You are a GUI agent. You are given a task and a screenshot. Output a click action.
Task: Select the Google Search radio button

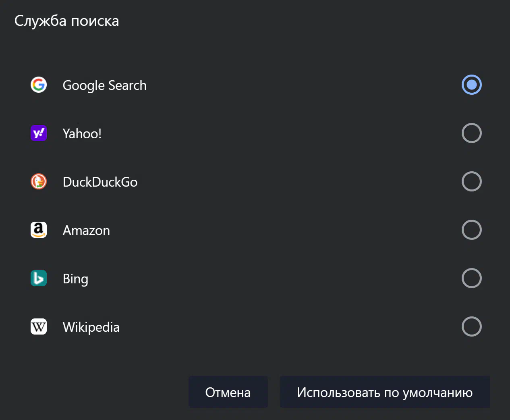click(471, 85)
